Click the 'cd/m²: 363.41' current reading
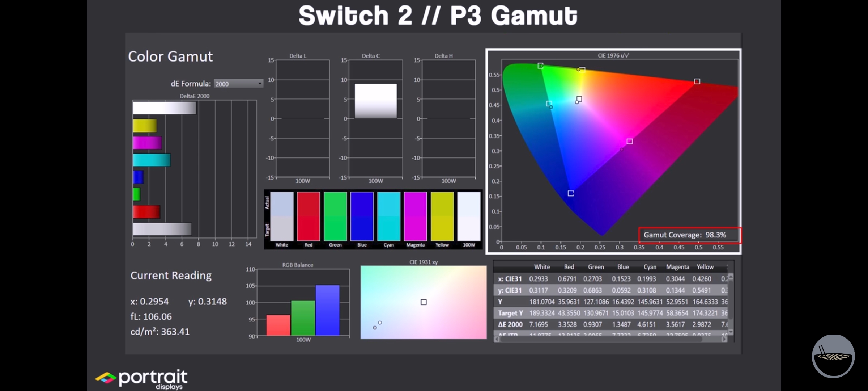Viewport: 868px width, 391px height. (160, 331)
